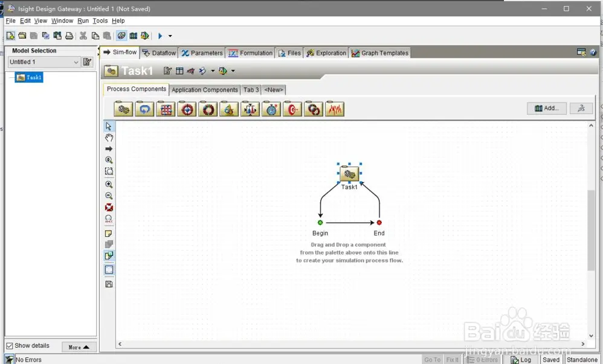The height and width of the screenshot is (364, 603).
Task: Open a model with the folder icon
Action: (22, 36)
